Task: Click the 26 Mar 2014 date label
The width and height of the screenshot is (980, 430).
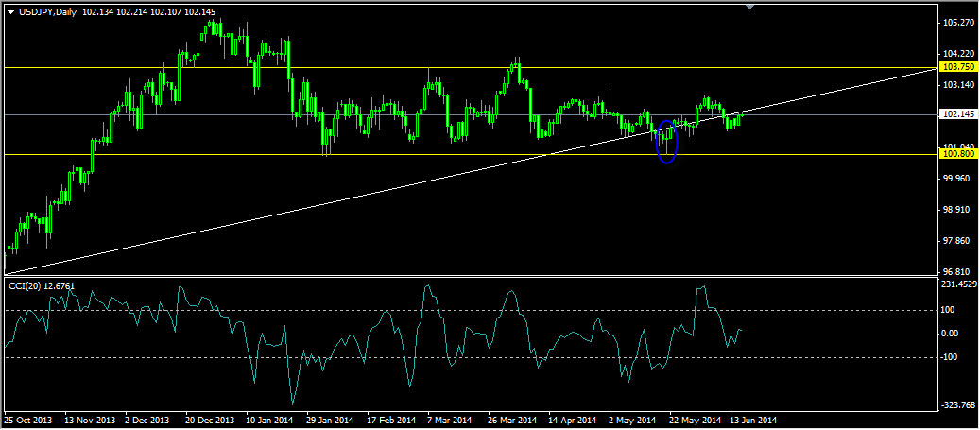Action: click(512, 420)
